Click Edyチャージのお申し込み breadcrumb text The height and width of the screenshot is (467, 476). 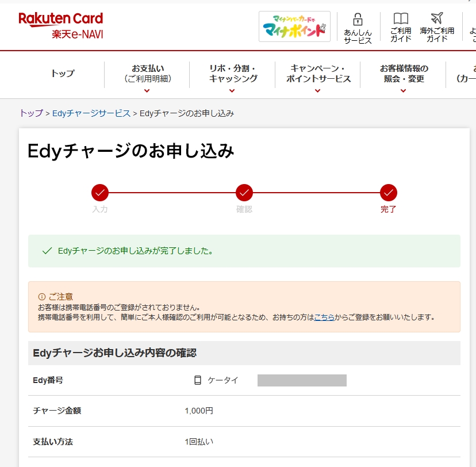187,113
